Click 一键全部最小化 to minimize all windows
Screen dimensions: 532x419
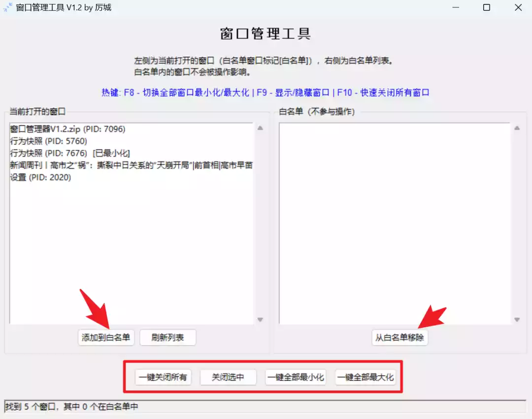click(x=296, y=377)
